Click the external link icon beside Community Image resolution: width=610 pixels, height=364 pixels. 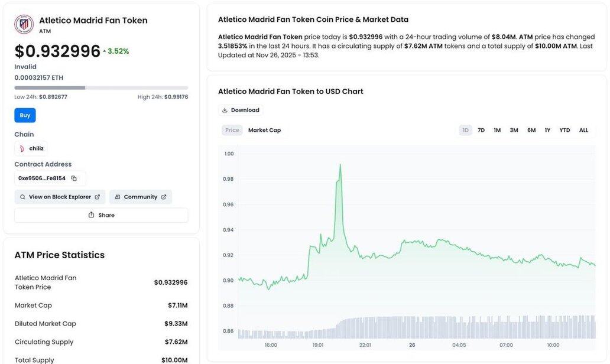coord(164,197)
